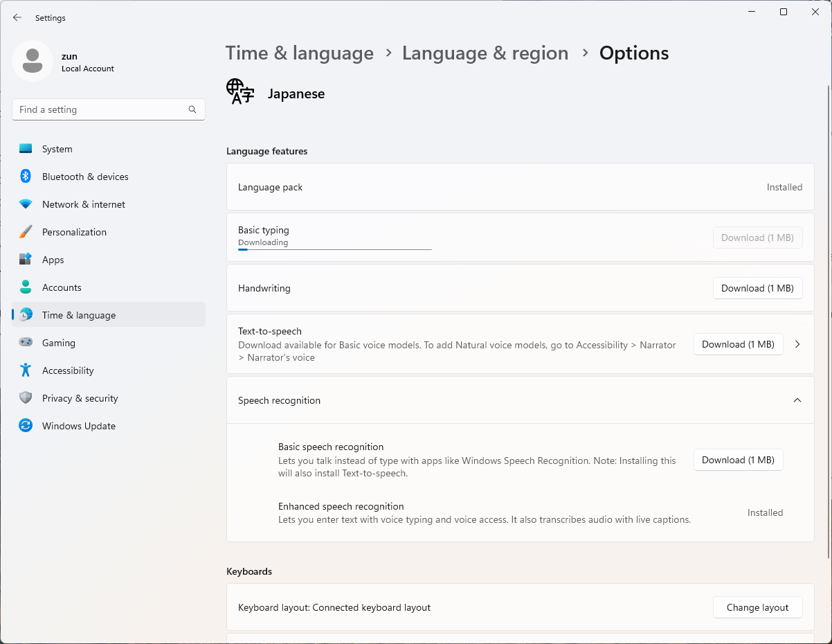Return to Language & region breadcrumb
The width and height of the screenshot is (832, 644).
point(485,53)
